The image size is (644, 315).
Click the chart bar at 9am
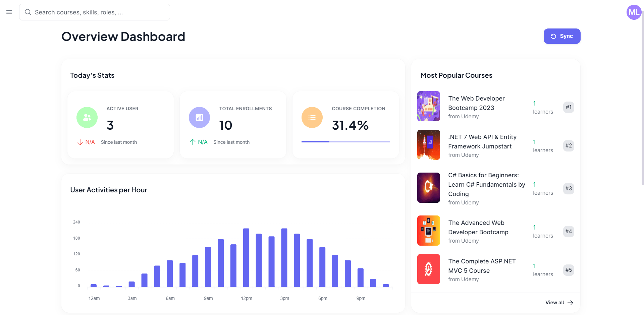tap(208, 267)
